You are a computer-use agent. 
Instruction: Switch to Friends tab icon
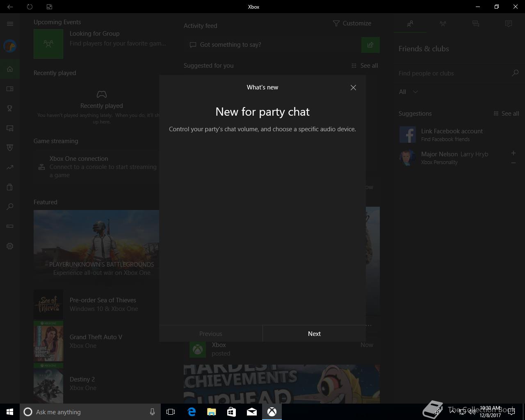(x=410, y=24)
